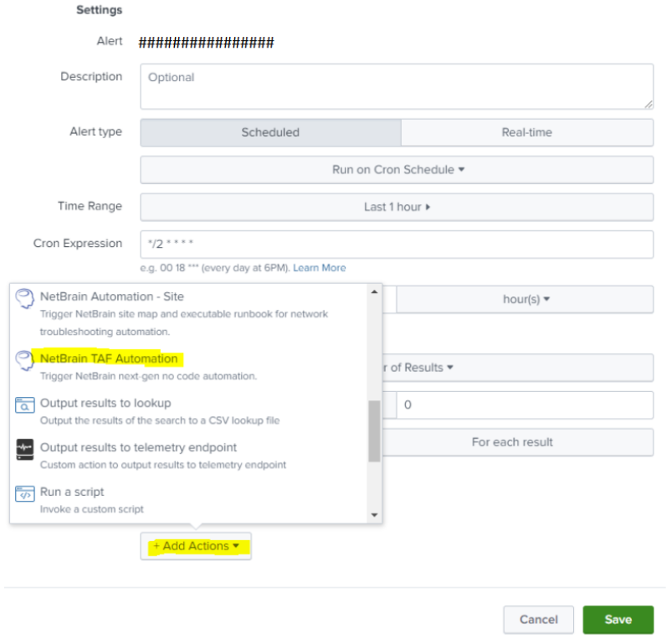Click the NetBrain Automation - Site brain icon
Image resolution: width=672 pixels, height=639 pixels.
[x=24, y=298]
